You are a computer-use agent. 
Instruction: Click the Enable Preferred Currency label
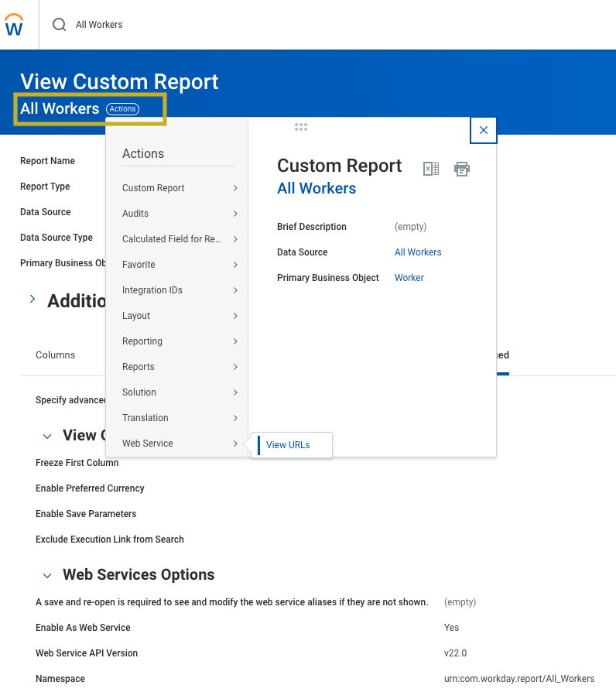[x=90, y=488]
